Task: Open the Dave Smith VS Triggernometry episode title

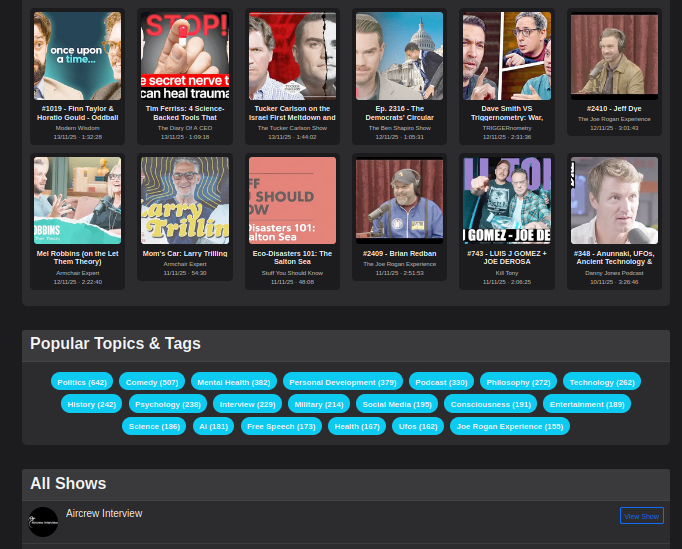Action: (506, 113)
